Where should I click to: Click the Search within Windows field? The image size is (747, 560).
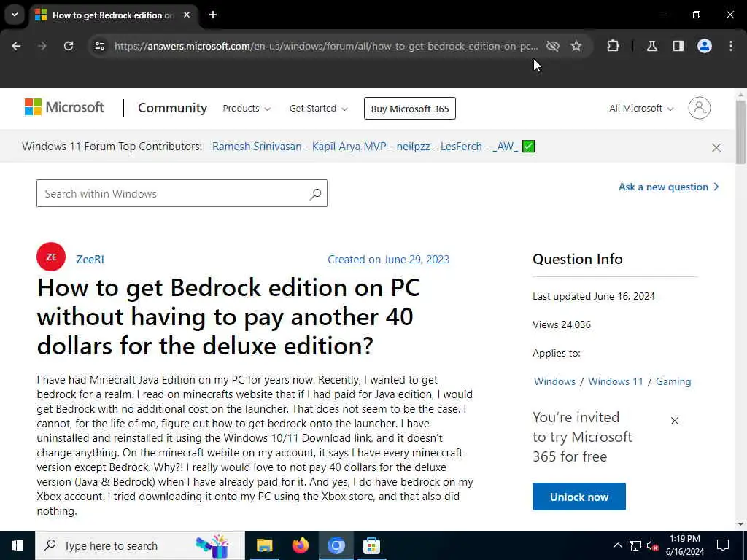click(182, 193)
